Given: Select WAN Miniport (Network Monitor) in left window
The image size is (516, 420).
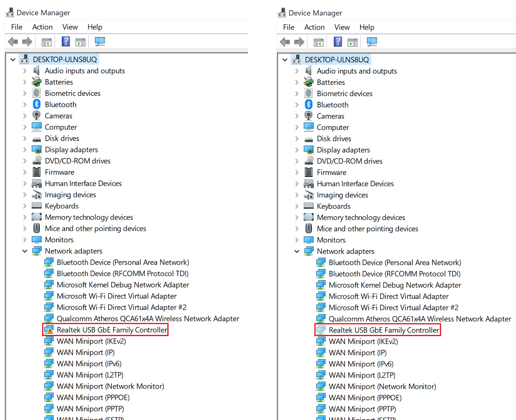Looking at the screenshot, I should point(110,386).
